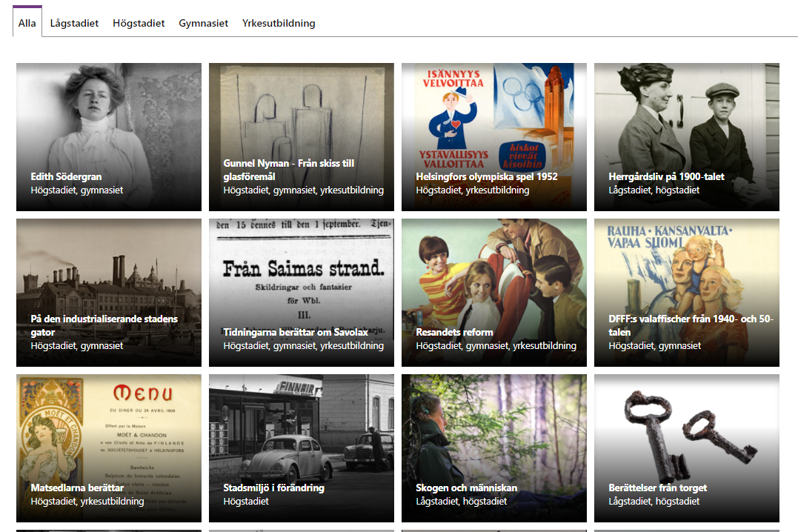Click 'Lågstadiet, högstadiet' under Herrgårdsliv
The height and width of the screenshot is (532, 798).
click(x=654, y=190)
